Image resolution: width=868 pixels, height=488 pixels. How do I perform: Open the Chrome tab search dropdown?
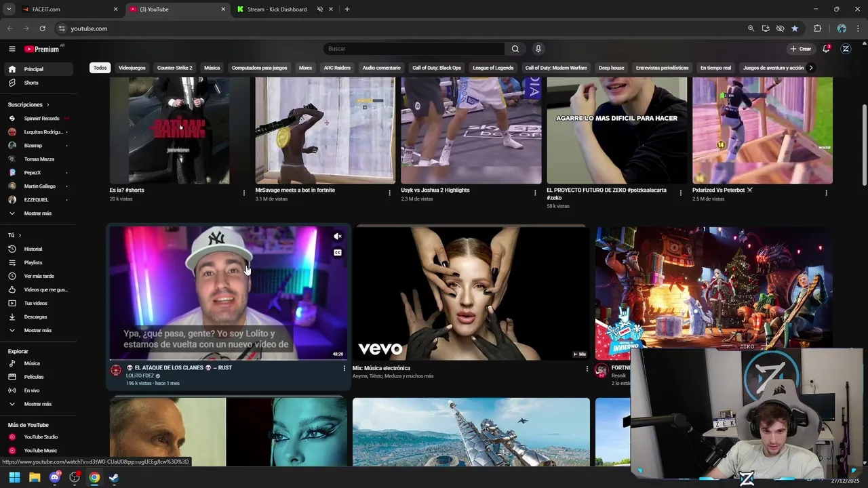click(9, 9)
